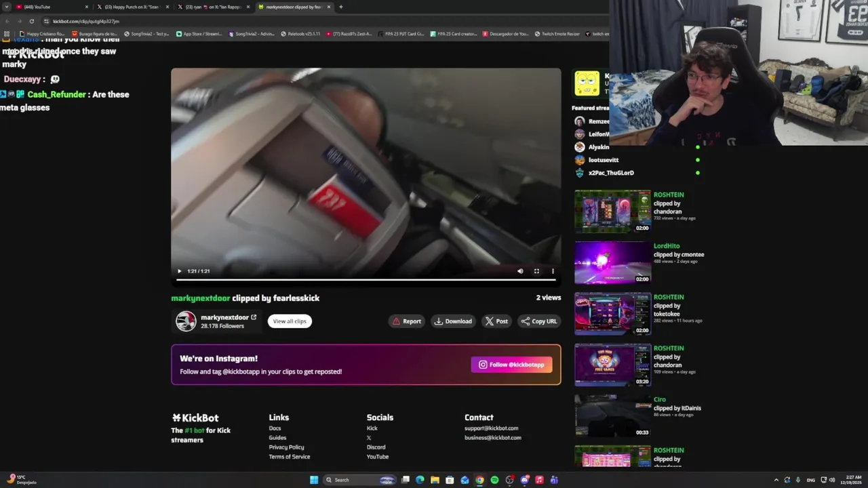
Task: Open Ciro clip by ItDainis
Action: click(612, 415)
